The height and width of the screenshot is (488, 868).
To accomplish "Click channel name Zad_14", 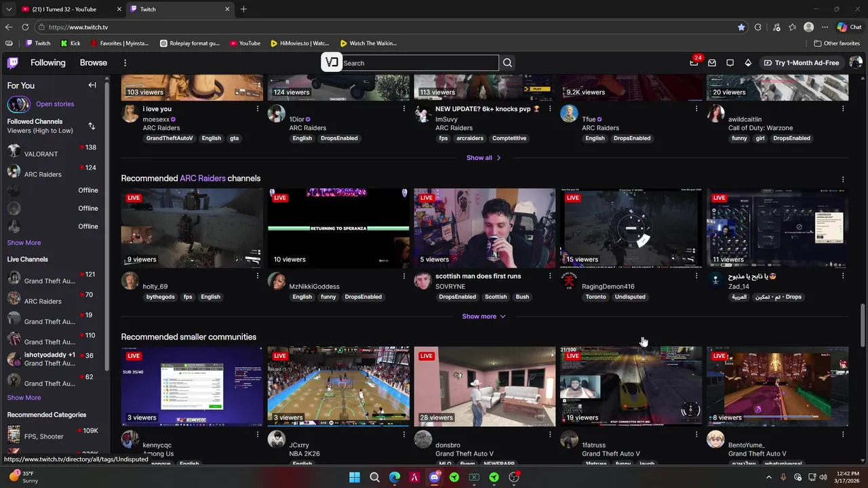I will pyautogui.click(x=738, y=287).
